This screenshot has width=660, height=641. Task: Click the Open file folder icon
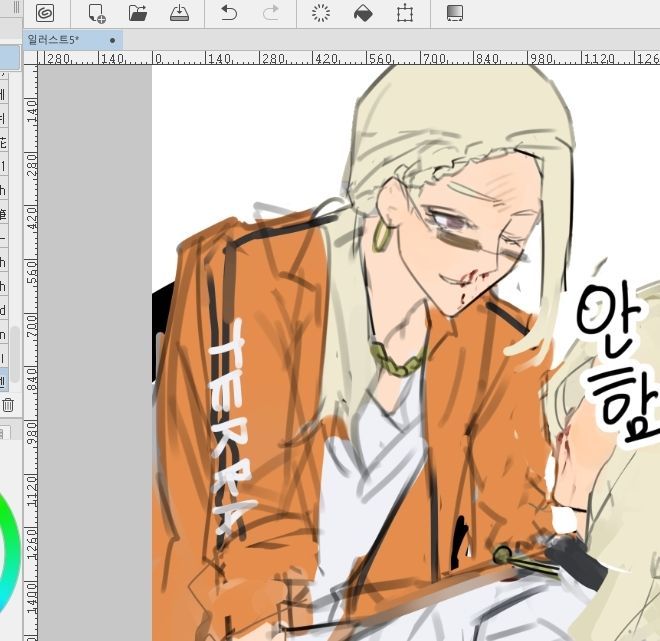point(138,13)
